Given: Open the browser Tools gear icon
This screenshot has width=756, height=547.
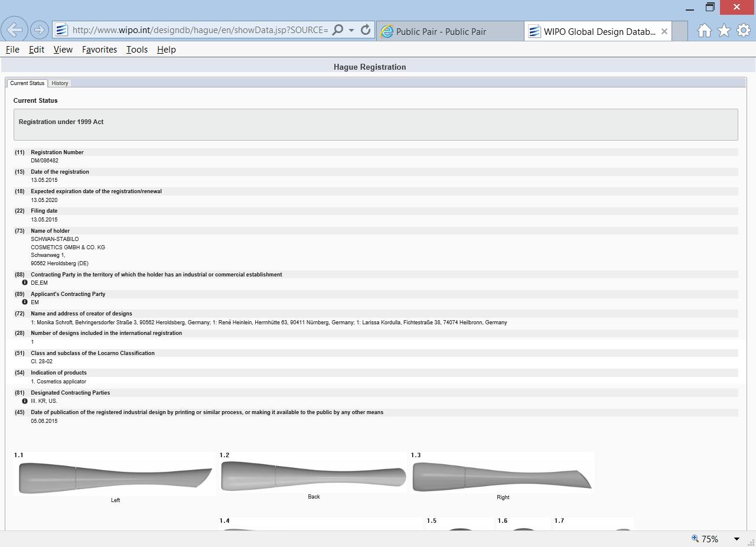Looking at the screenshot, I should pos(744,30).
